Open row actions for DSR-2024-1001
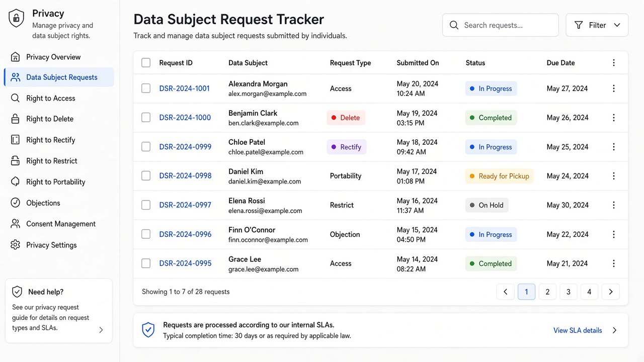 [x=614, y=88]
